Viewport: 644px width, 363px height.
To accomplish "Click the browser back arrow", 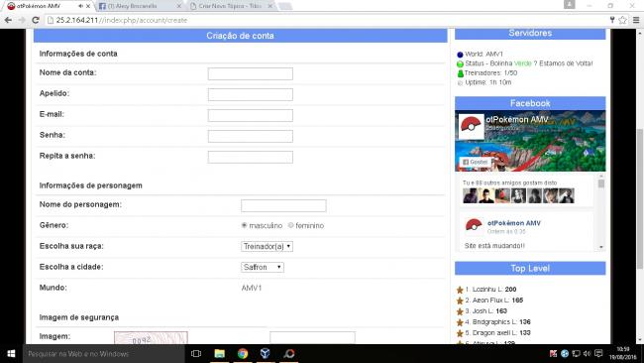I will coord(8,20).
